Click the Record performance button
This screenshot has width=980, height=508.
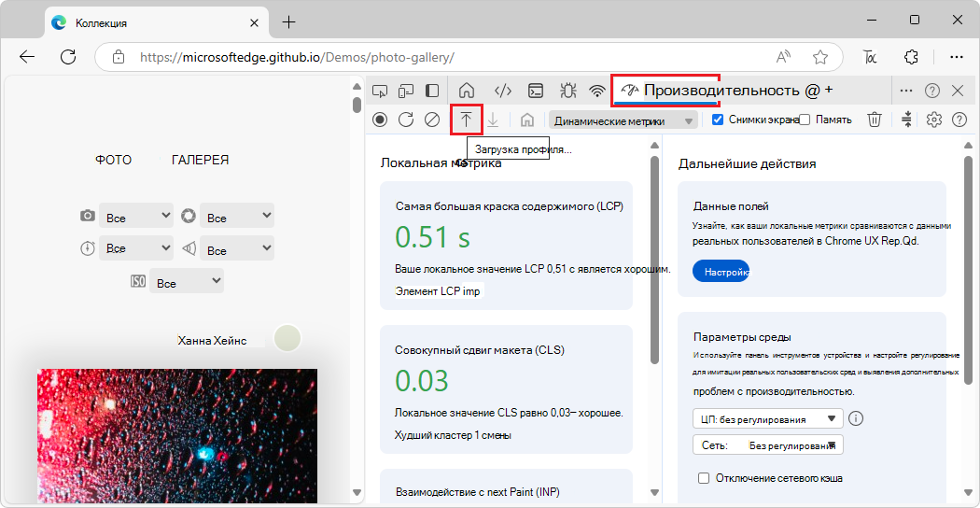pos(379,120)
